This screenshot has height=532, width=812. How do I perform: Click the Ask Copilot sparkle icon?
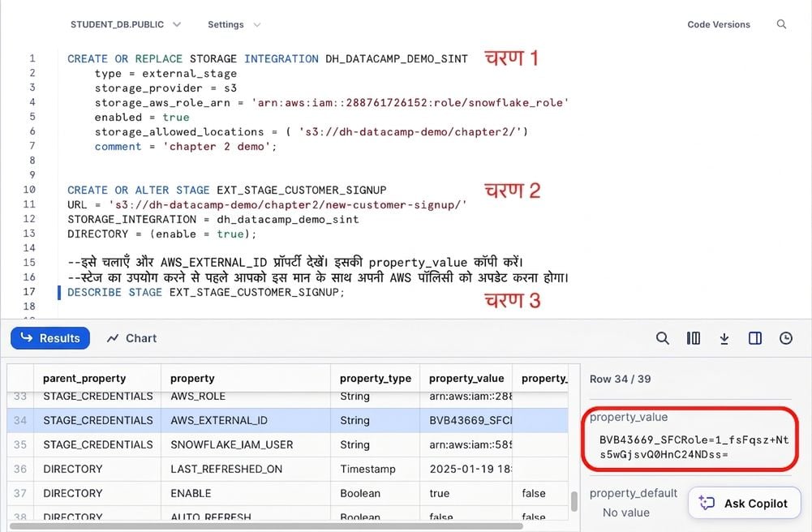pyautogui.click(x=707, y=503)
